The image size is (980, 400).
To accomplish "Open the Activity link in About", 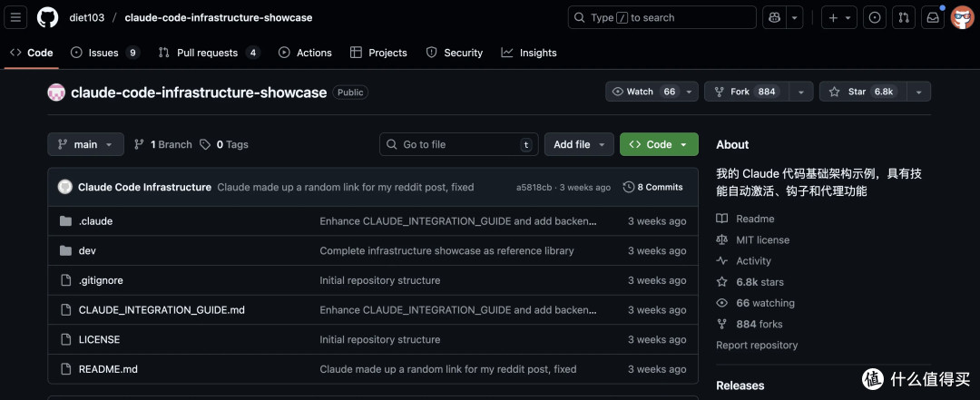I will (x=744, y=260).
